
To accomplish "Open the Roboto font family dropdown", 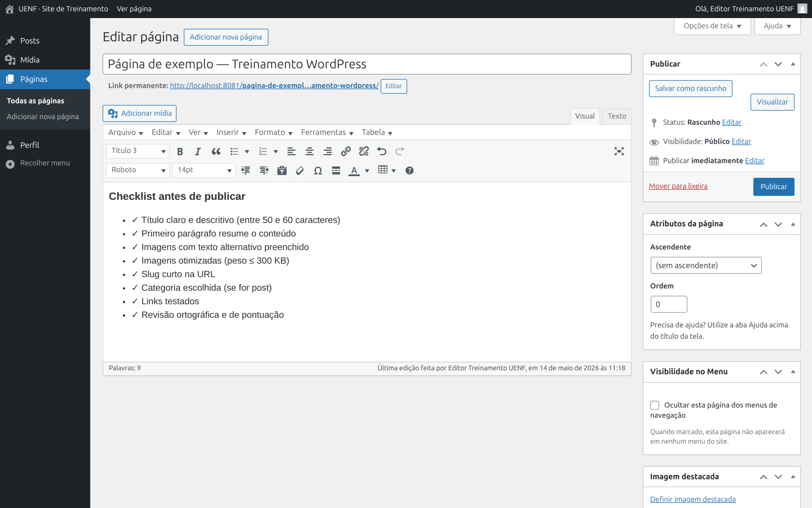I will (138, 170).
